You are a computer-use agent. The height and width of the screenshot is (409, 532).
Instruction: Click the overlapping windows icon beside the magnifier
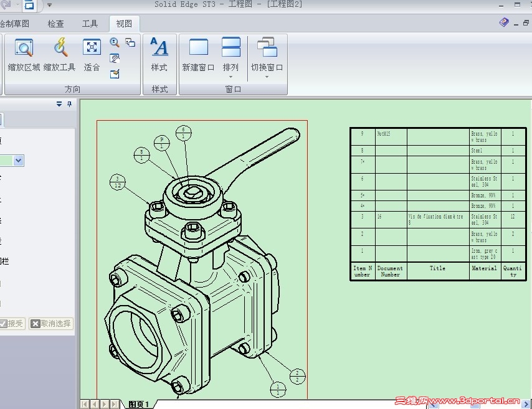pos(130,42)
